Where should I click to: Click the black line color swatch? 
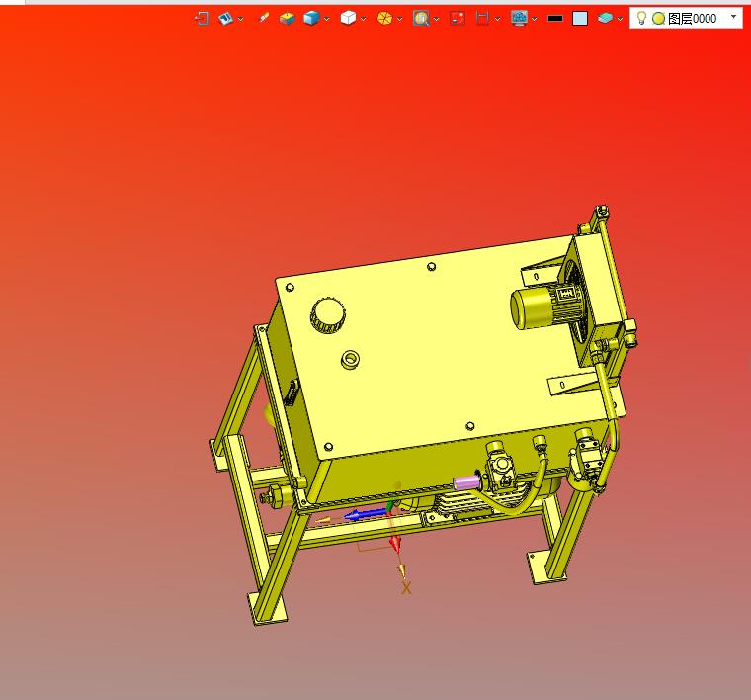point(555,19)
